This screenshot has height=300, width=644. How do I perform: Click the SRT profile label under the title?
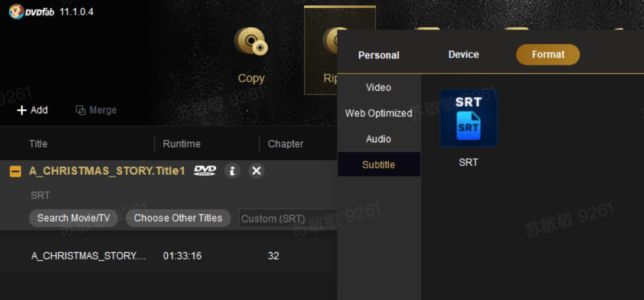40,195
